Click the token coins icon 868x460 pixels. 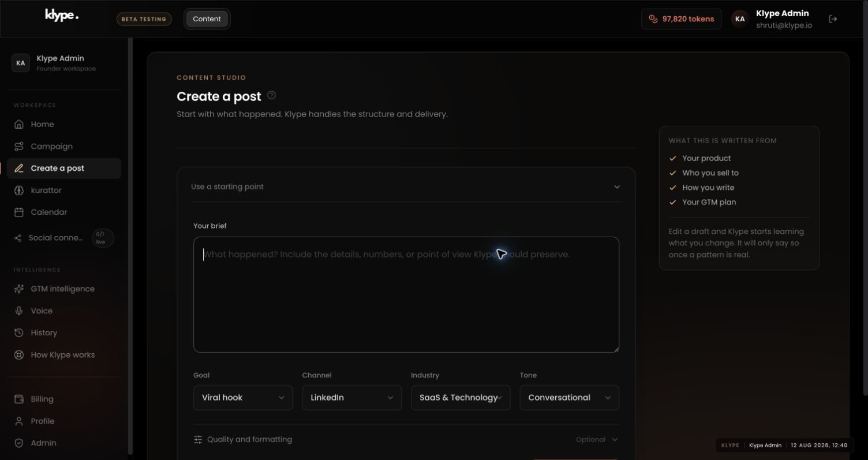click(653, 19)
